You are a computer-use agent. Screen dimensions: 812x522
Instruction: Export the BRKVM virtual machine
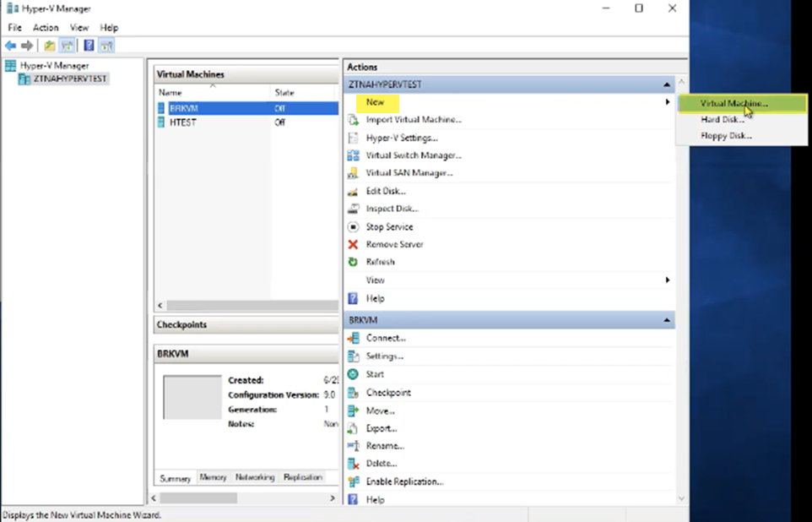click(380, 427)
